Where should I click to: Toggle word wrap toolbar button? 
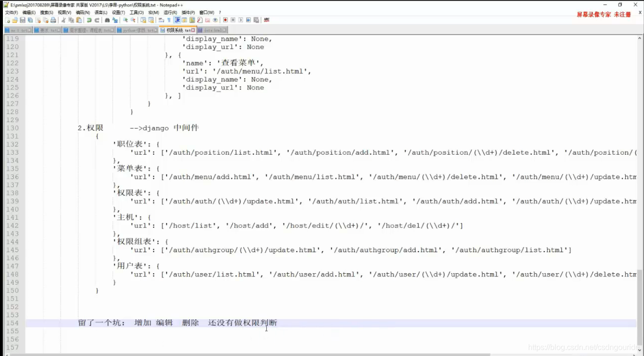click(161, 20)
